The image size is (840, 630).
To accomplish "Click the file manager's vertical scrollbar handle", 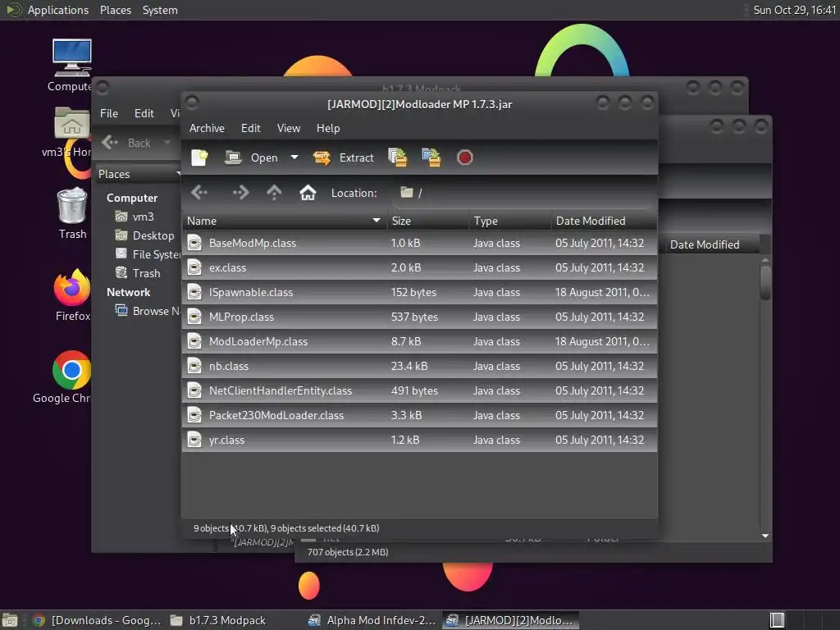I will (765, 282).
